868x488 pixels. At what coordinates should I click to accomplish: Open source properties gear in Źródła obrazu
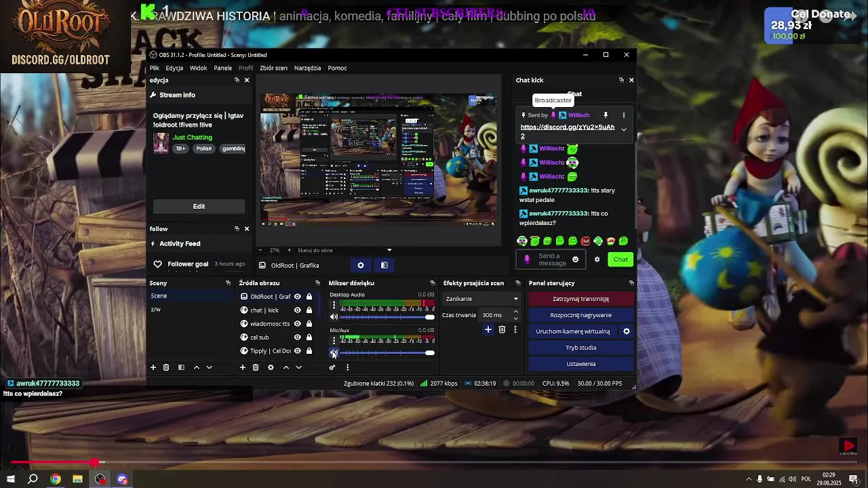point(271,367)
